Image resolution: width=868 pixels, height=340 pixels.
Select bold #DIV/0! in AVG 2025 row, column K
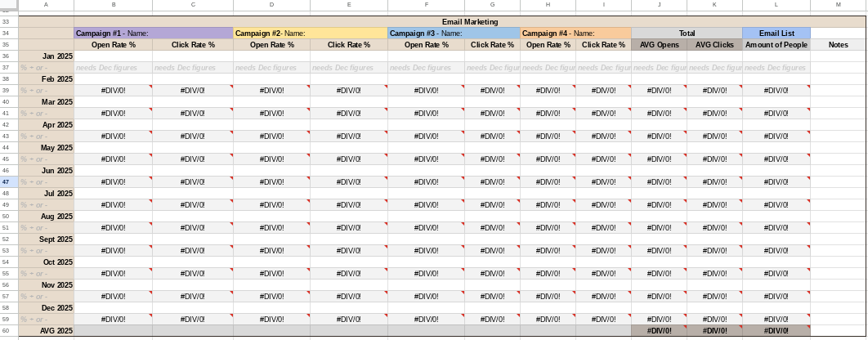(715, 330)
